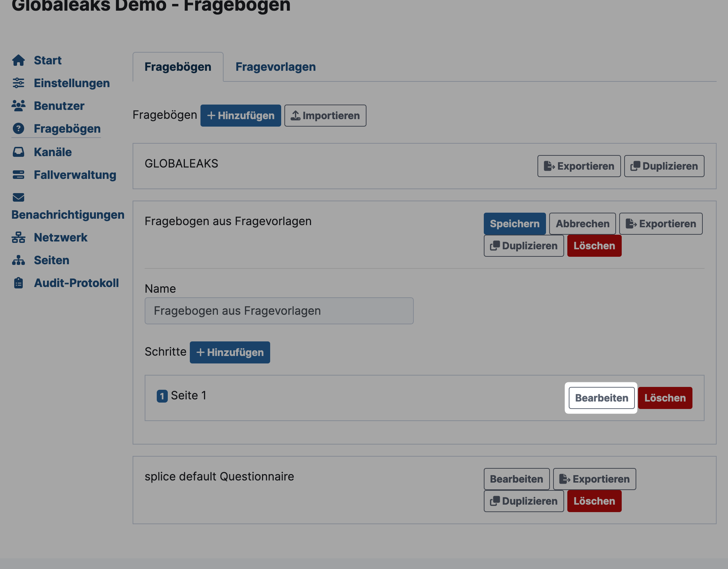Screen dimensions: 728x569
Task: Click the Name input field
Action: pos(279,311)
